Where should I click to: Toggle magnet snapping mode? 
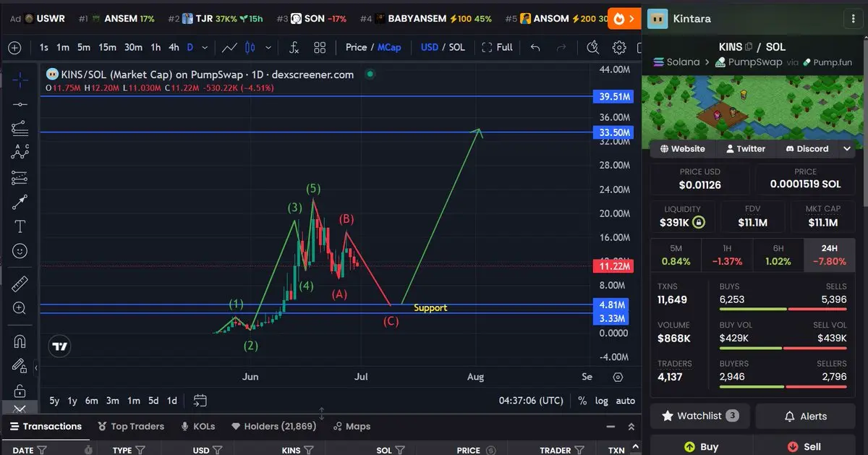[20, 341]
